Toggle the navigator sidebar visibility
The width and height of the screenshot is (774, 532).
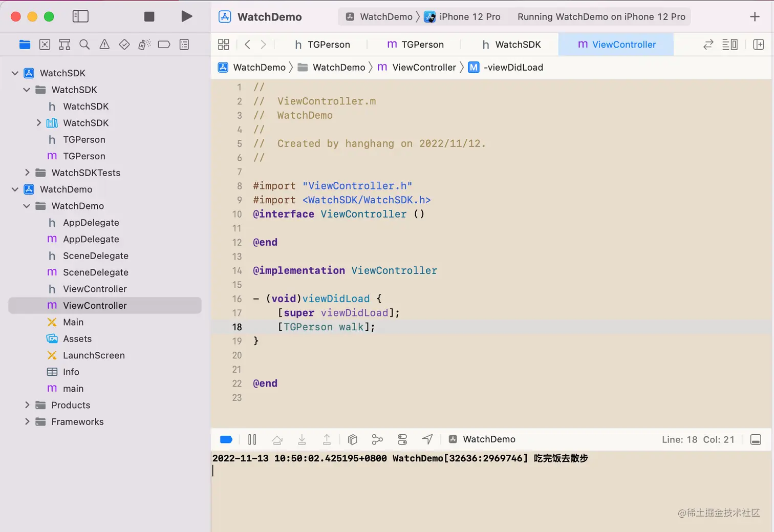pos(80,16)
